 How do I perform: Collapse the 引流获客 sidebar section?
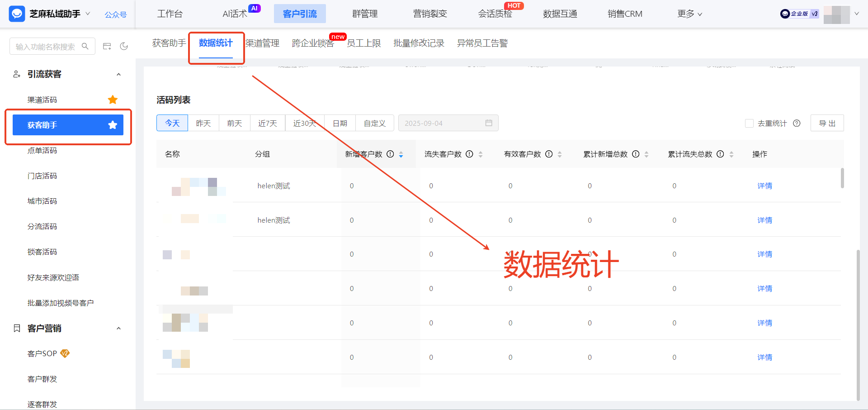pos(118,74)
